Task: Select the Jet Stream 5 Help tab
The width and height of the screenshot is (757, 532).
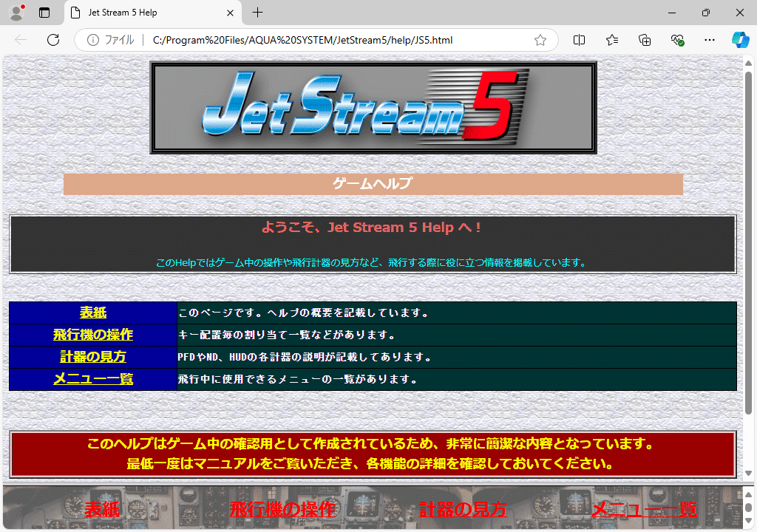Action: [152, 13]
